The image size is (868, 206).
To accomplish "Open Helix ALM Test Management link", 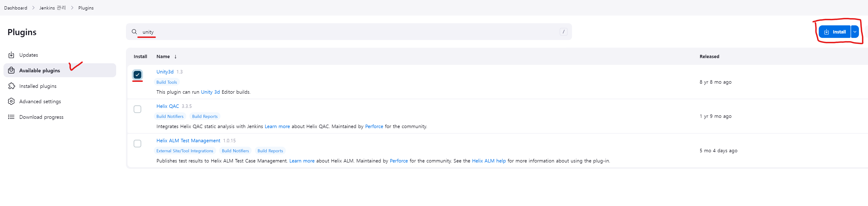I will pyautogui.click(x=188, y=141).
